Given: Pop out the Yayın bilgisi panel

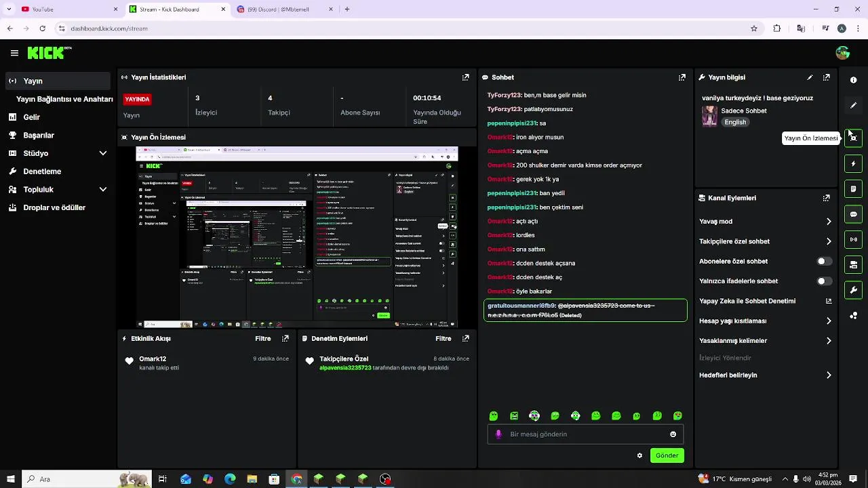Looking at the screenshot, I should [x=826, y=77].
